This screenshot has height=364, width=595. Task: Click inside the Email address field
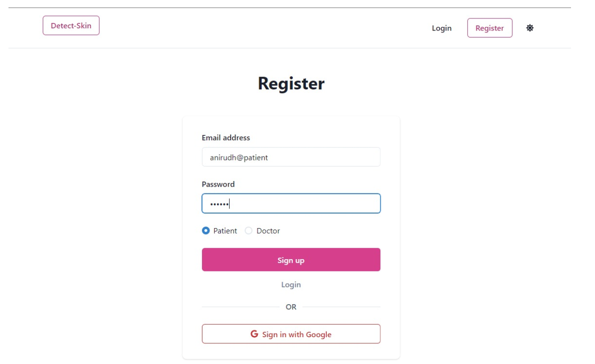click(291, 157)
